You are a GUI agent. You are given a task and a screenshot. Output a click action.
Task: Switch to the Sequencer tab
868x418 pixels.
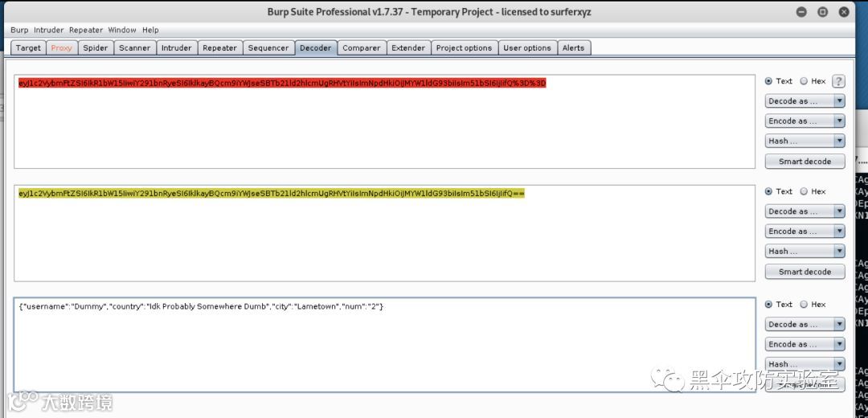pyautogui.click(x=268, y=47)
